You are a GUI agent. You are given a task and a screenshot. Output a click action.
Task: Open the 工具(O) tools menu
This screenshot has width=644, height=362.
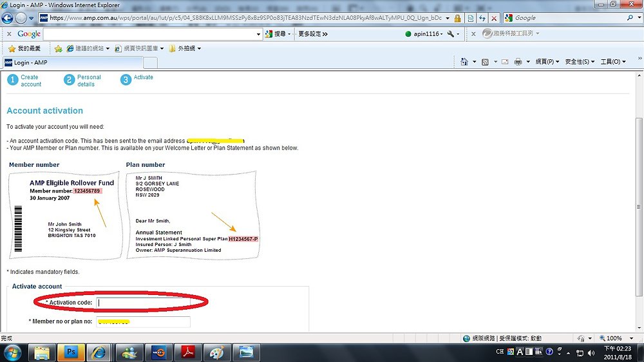tap(613, 62)
